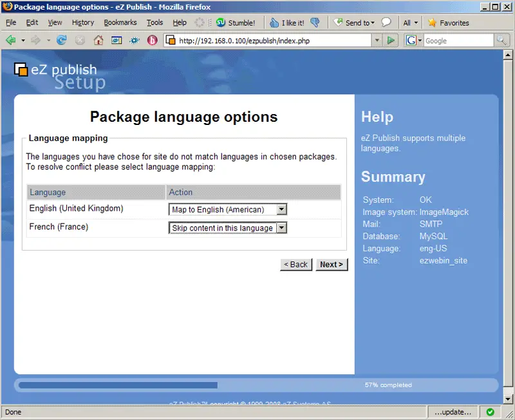Screen dimensions: 515x420
Task: Click the vertical scrollbar up arrow
Action: 508,55
